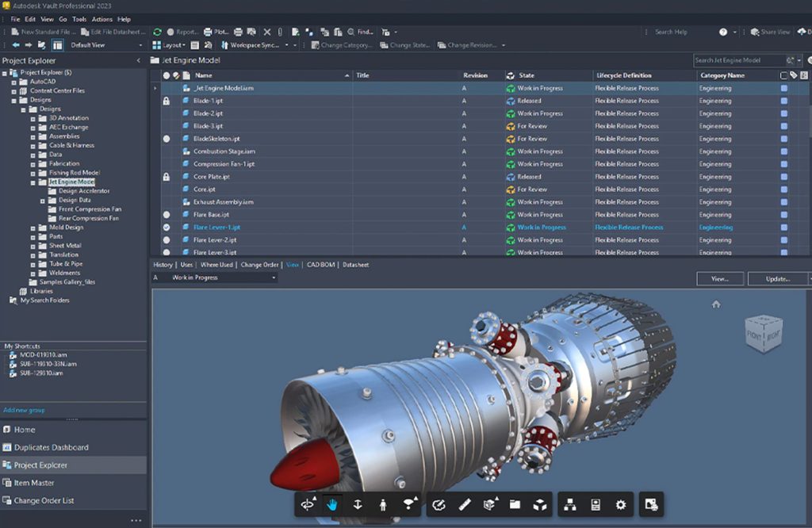Image resolution: width=812 pixels, height=528 pixels.
Task: Expand the Assemblies folder in tree
Action: (x=33, y=136)
